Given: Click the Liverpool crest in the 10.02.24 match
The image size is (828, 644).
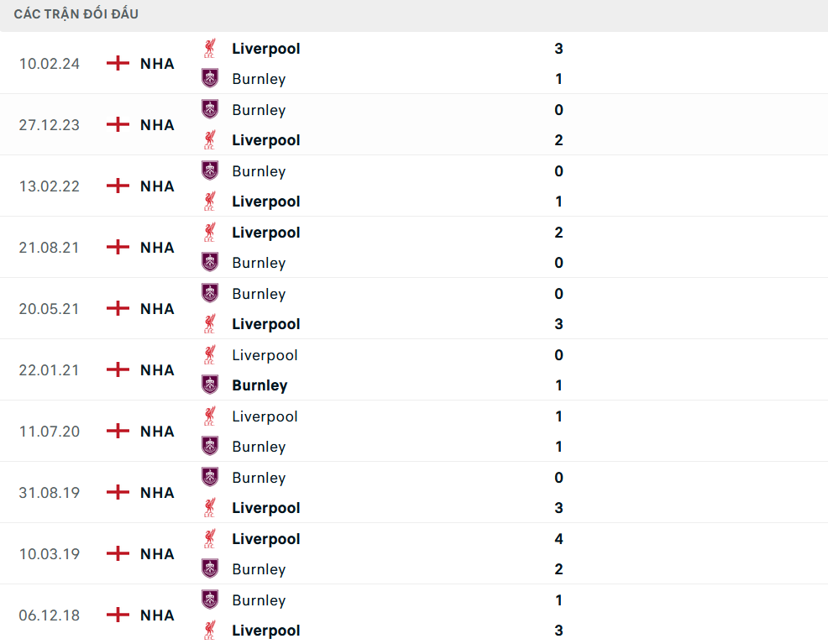Looking at the screenshot, I should coord(209,48).
